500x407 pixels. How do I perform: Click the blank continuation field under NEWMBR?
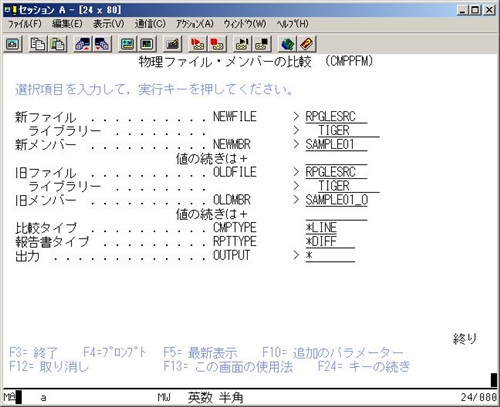pyautogui.click(x=336, y=158)
